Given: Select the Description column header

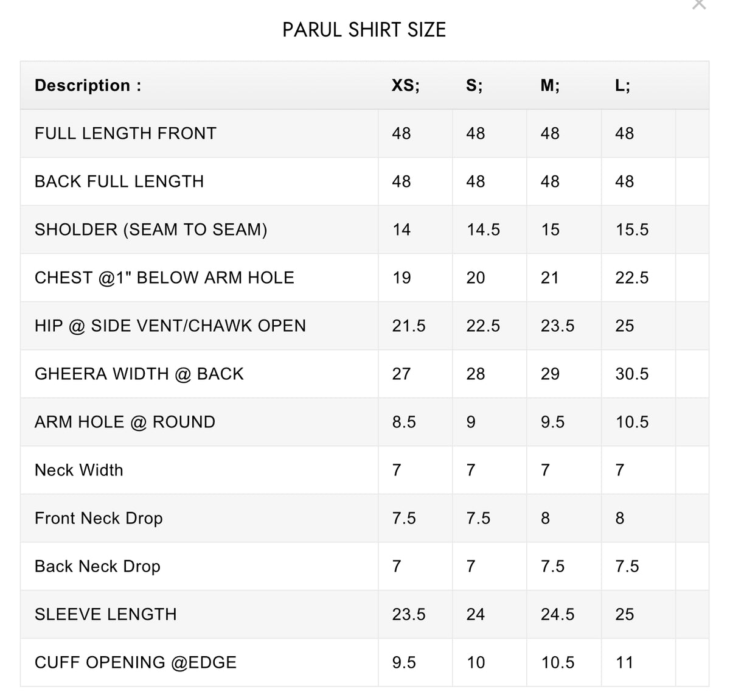Looking at the screenshot, I should pos(88,85).
